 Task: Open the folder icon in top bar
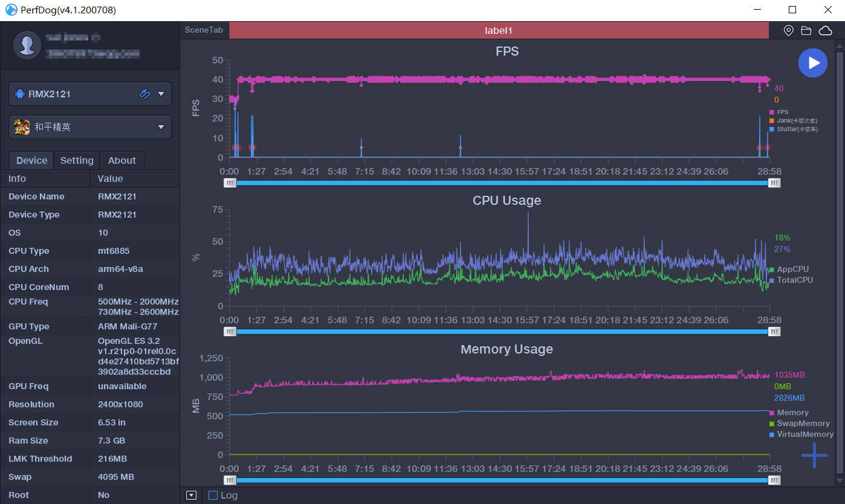[806, 31]
